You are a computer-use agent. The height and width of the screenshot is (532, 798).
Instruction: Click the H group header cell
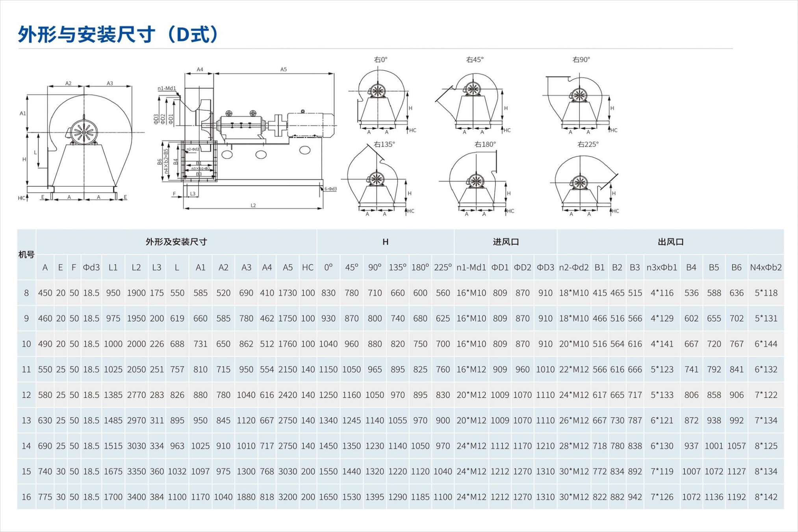pyautogui.click(x=385, y=242)
